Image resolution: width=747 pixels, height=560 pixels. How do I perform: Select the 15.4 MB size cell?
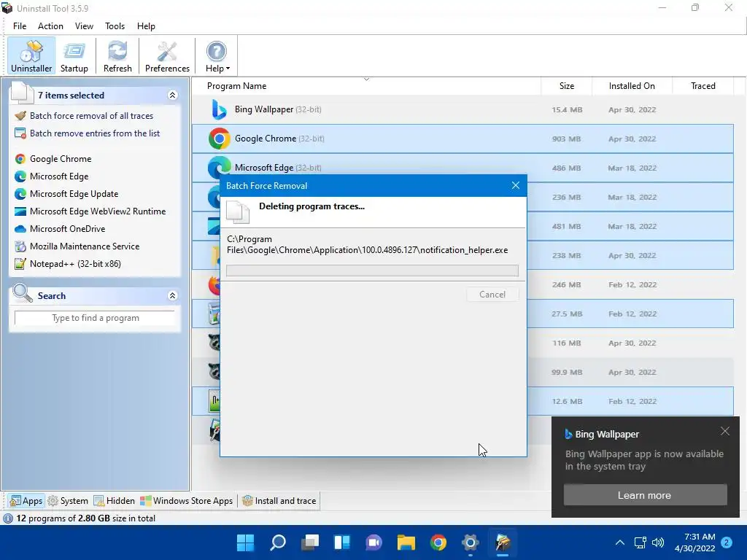tap(567, 109)
